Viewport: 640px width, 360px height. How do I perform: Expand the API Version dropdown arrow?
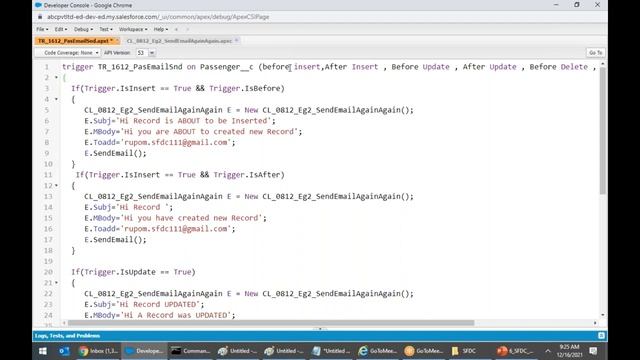pos(152,53)
